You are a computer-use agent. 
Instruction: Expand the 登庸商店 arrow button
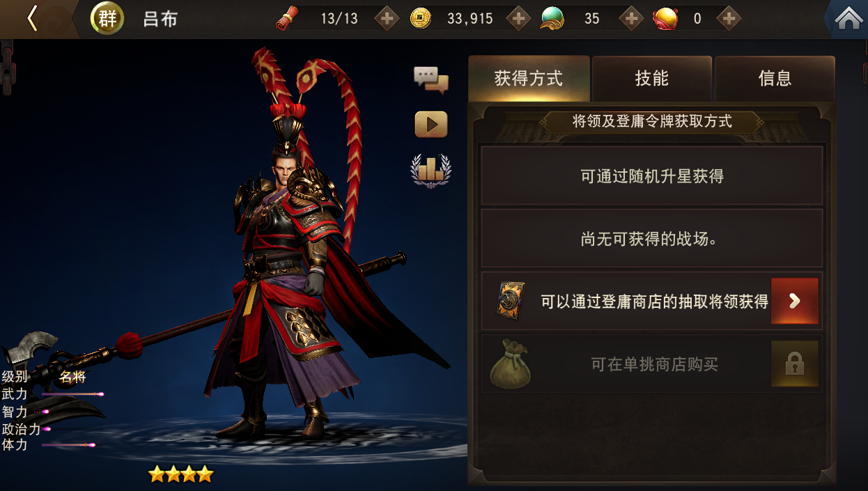(x=795, y=301)
